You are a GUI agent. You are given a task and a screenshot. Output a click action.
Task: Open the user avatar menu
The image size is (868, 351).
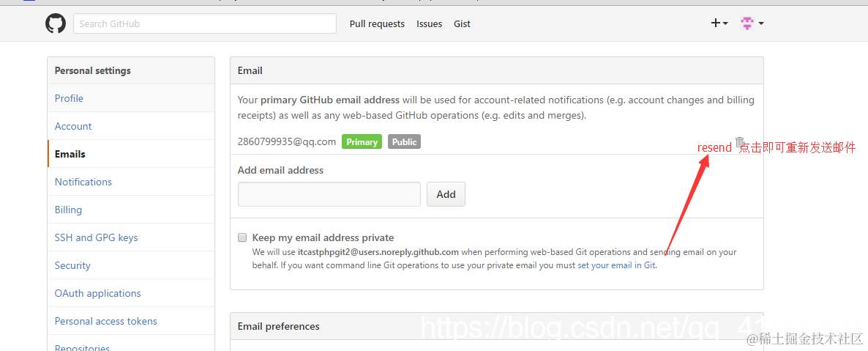pos(752,23)
